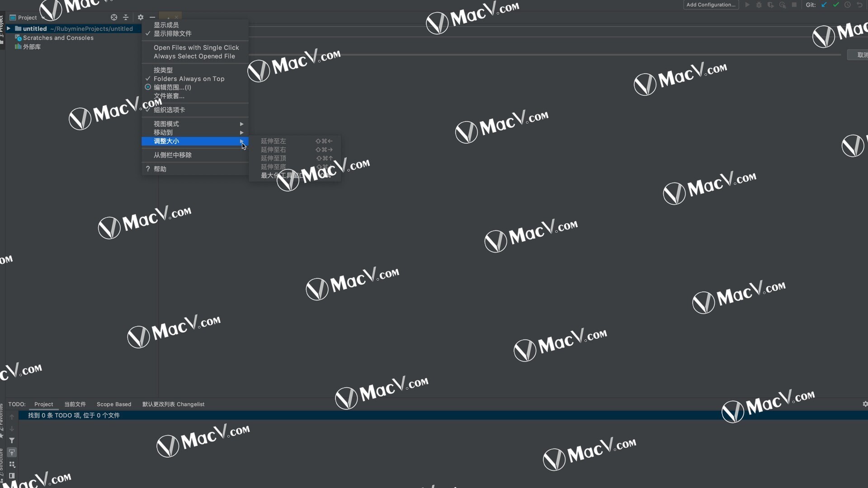Click the external libraries tree icon
Screen dimensions: 868x488
19,47
